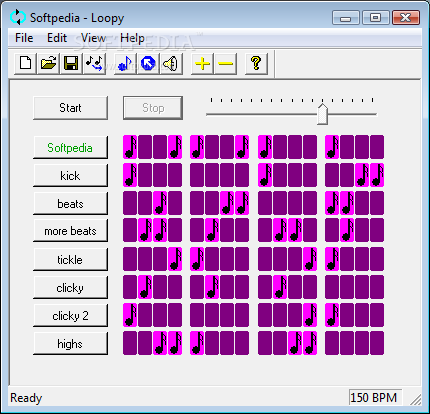The height and width of the screenshot is (414, 430).
Task: Toggle off step 13 in tickle row
Action: 332,259
